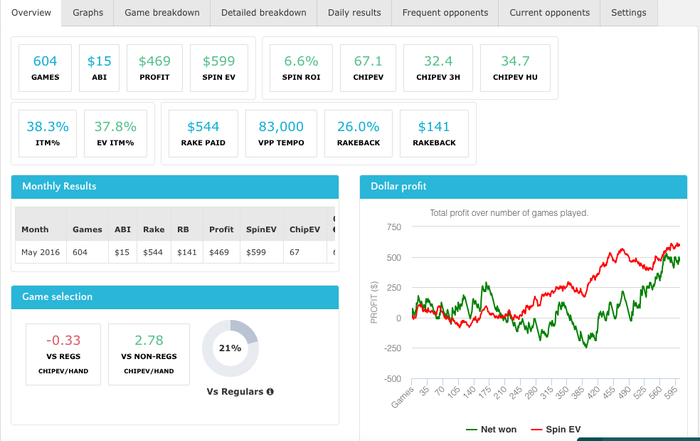The height and width of the screenshot is (441, 700).
Task: Click the -0.33 VS REGS card
Action: click(63, 354)
